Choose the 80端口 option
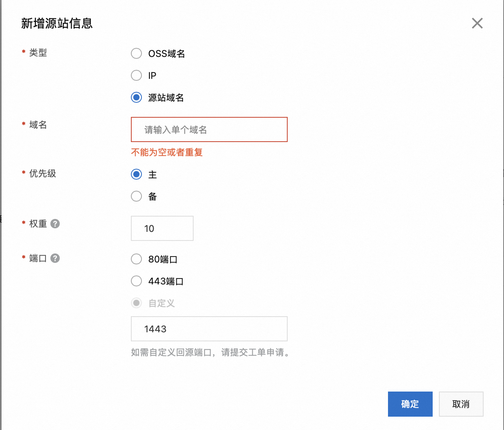The width and height of the screenshot is (504, 430). (x=136, y=259)
